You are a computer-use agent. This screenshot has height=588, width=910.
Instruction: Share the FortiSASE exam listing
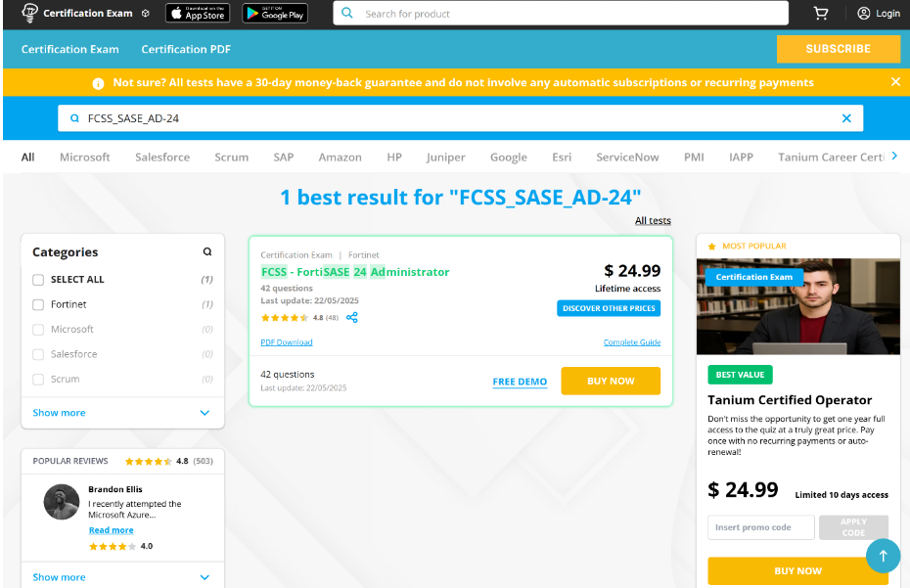351,318
